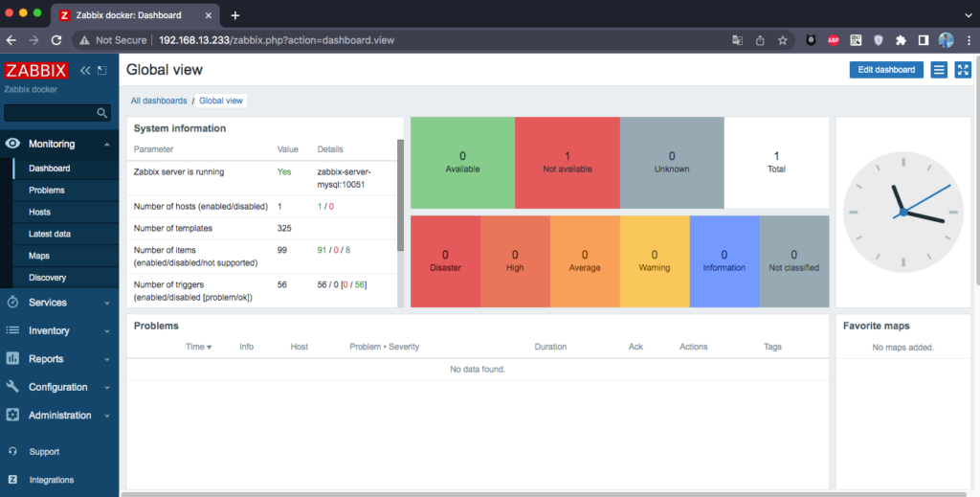Open Latest data under Monitoring
The width and height of the screenshot is (980, 497).
[65, 234]
